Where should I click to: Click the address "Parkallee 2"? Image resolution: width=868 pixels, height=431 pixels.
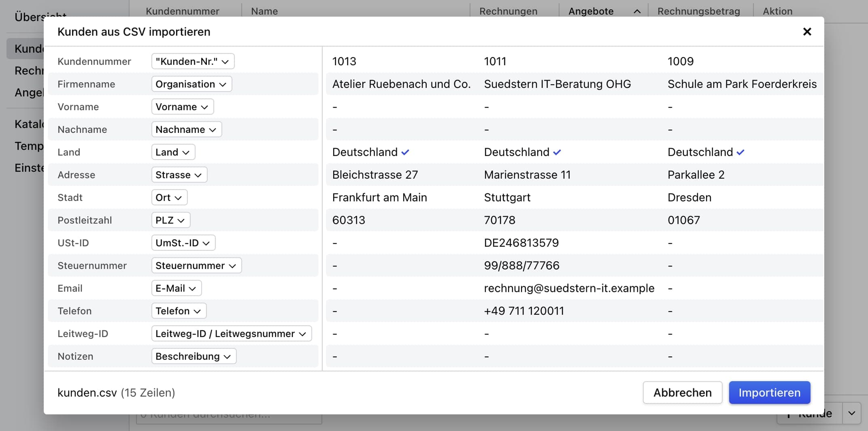click(696, 175)
